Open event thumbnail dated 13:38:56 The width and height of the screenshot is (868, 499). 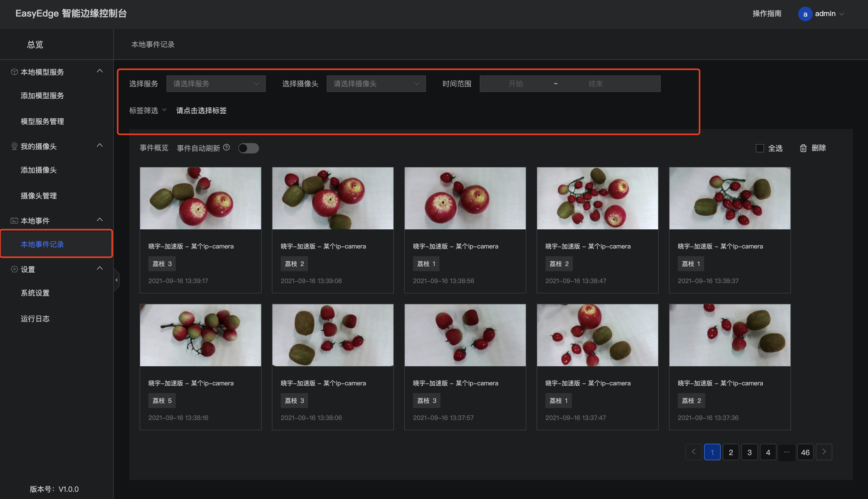tap(465, 198)
